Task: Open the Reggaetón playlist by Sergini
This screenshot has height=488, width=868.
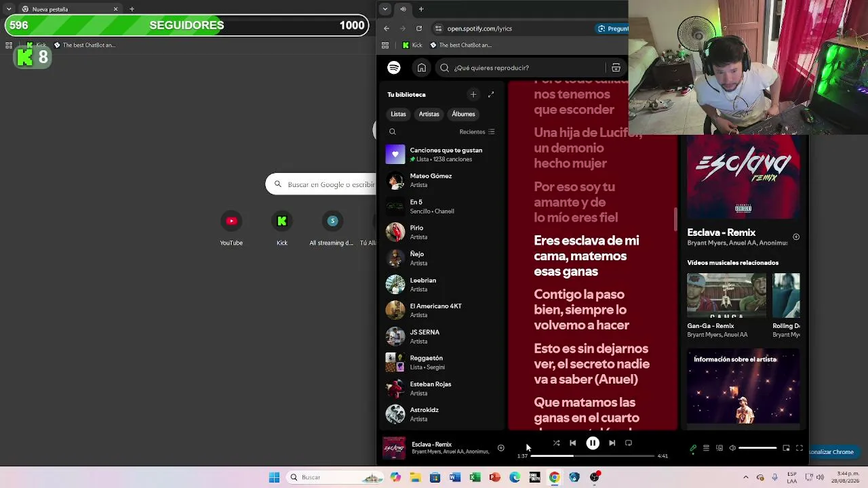Action: (x=442, y=363)
